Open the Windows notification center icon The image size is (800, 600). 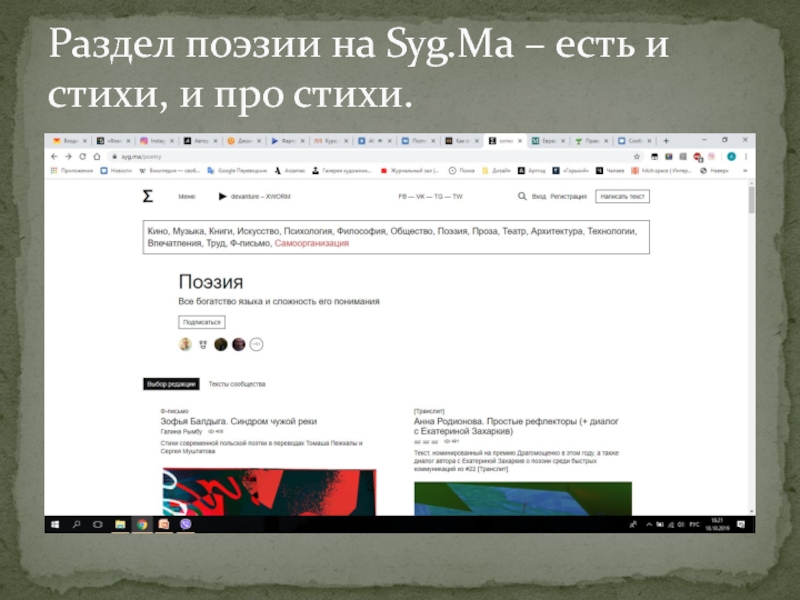click(741, 524)
